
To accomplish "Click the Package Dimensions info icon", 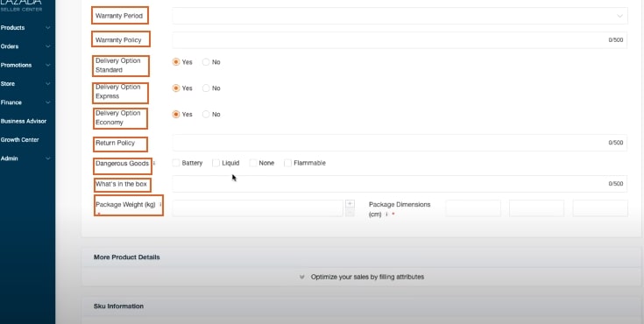I will coord(386,215).
